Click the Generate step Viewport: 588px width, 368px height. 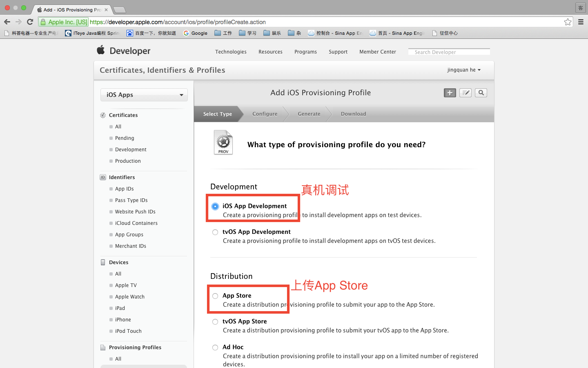(x=309, y=114)
